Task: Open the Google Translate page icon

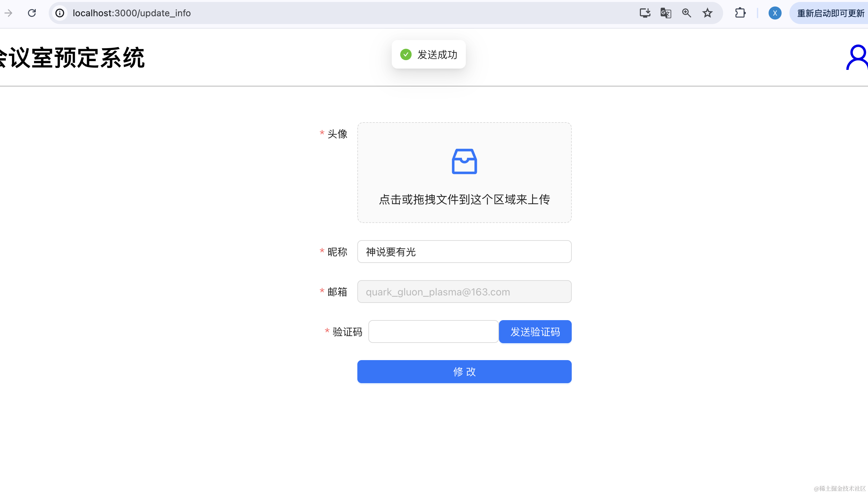Action: 666,13
